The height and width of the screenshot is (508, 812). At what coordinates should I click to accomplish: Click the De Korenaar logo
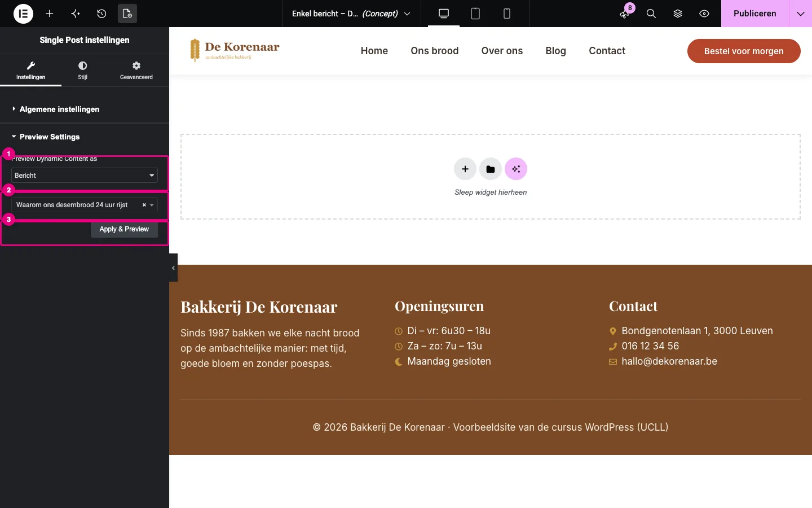pyautogui.click(x=235, y=50)
